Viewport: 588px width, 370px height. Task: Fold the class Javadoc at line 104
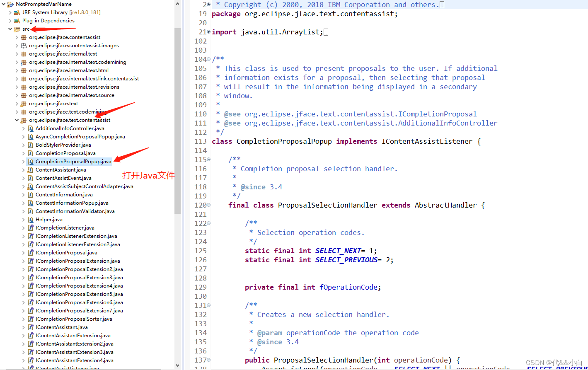(x=208, y=59)
